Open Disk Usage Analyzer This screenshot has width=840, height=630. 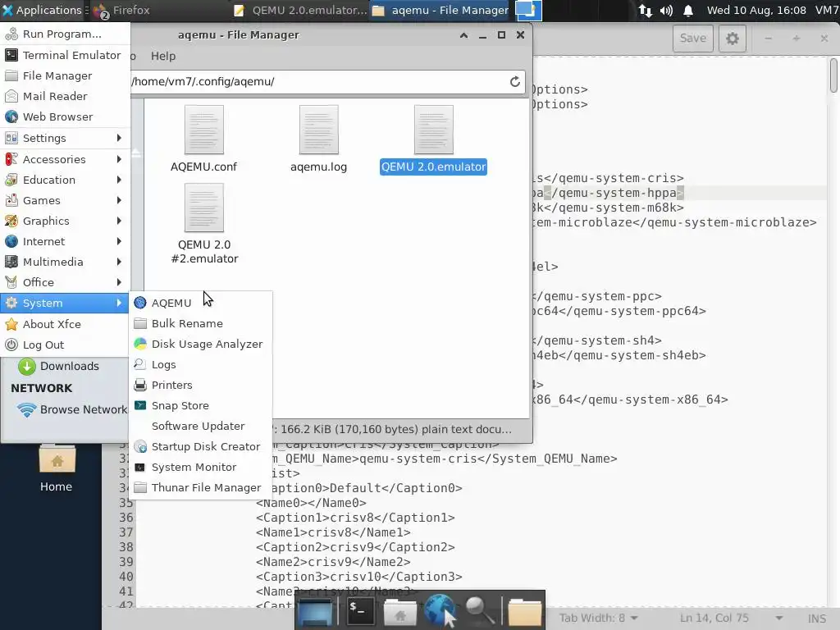[x=200, y=344]
